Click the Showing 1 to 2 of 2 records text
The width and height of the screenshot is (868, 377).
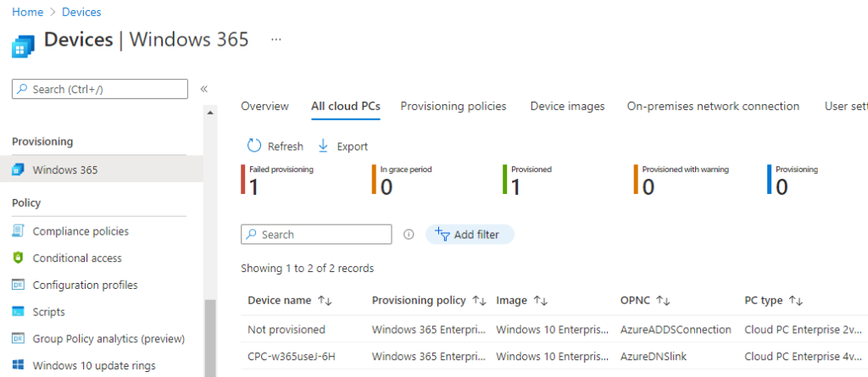307,269
